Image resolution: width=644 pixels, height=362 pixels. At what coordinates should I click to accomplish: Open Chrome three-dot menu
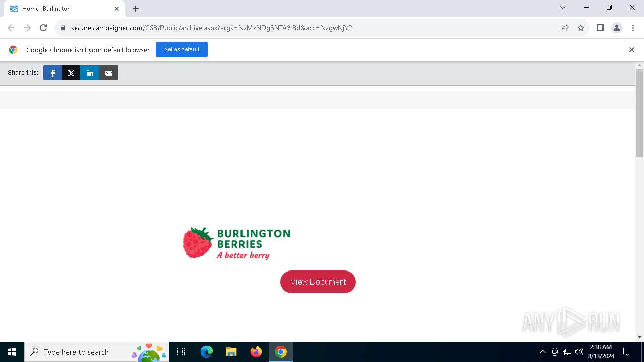pyautogui.click(x=633, y=28)
